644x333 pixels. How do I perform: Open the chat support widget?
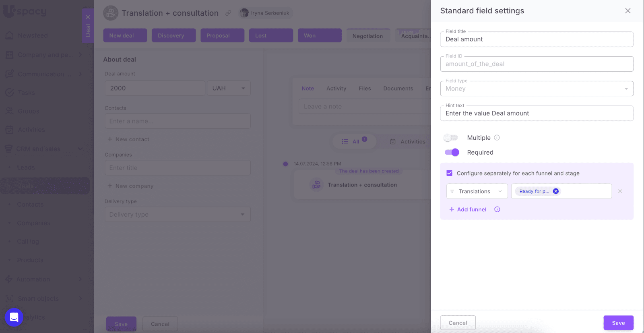pyautogui.click(x=14, y=317)
